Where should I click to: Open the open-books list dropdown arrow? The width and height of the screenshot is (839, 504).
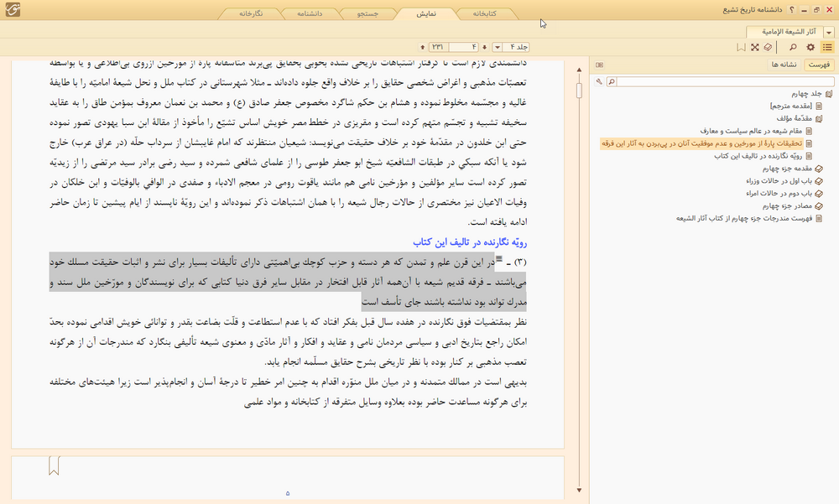click(829, 33)
